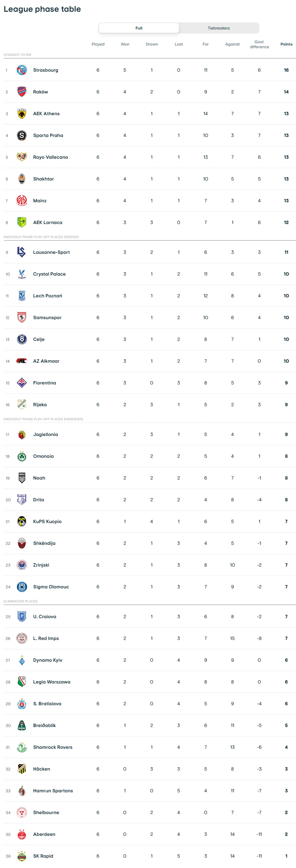296x868 pixels.
Task: Click the Lausanne-Sport logo
Action: click(21, 252)
